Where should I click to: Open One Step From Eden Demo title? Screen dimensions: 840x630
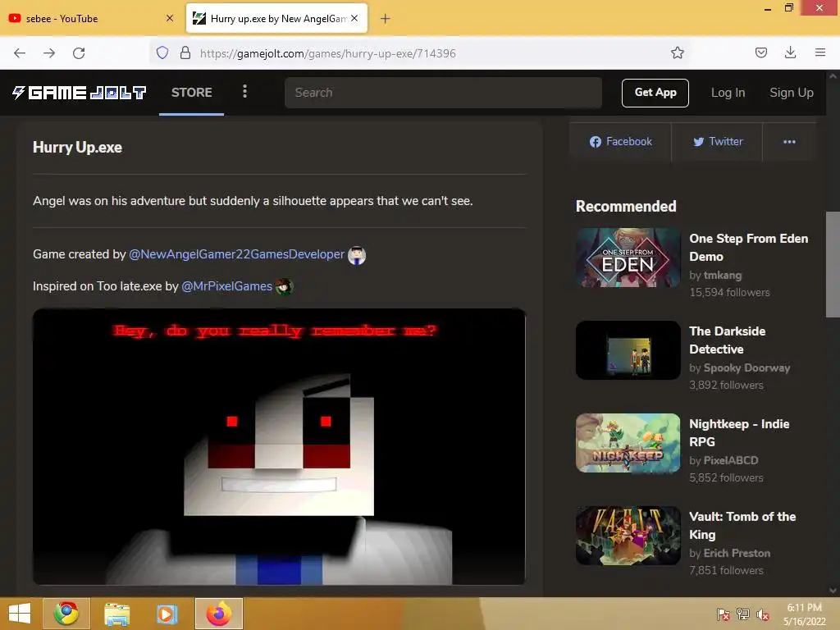coord(748,248)
